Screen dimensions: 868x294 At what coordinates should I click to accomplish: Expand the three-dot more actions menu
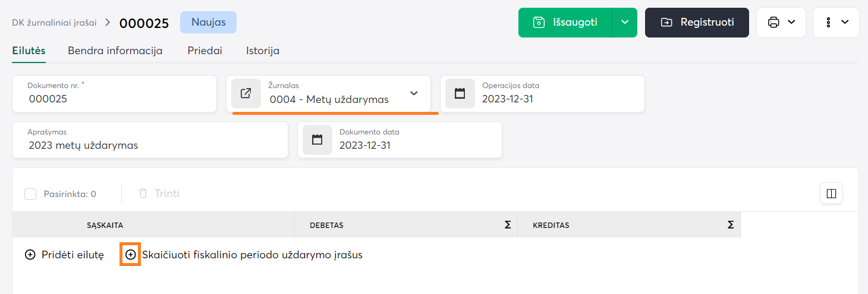(x=836, y=23)
